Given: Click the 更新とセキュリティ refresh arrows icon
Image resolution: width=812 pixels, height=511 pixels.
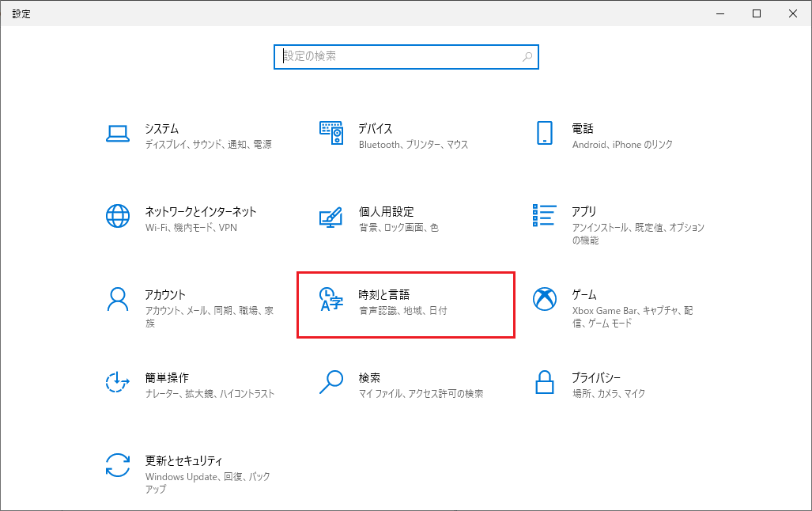Looking at the screenshot, I should tap(118, 466).
